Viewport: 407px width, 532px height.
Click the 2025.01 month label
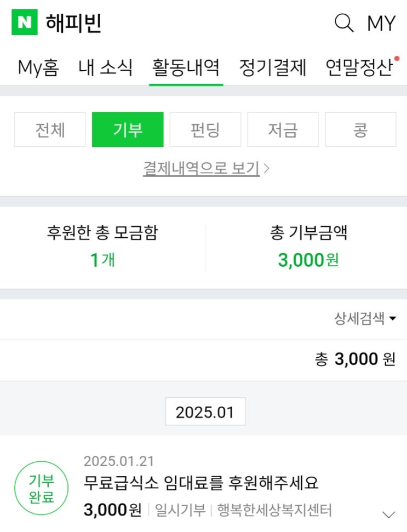pos(205,412)
